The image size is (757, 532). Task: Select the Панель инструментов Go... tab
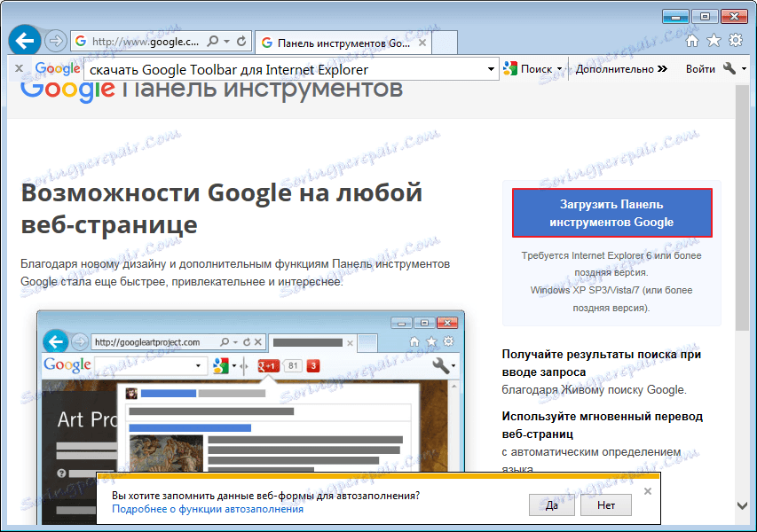coord(343,43)
